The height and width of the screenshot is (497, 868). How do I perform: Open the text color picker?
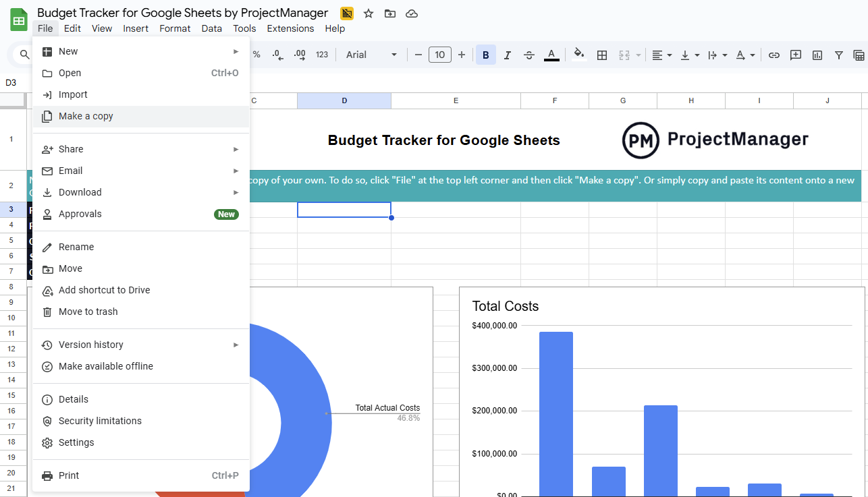coord(551,55)
